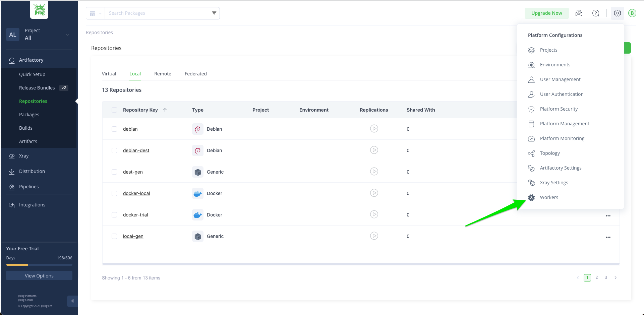Image resolution: width=644 pixels, height=315 pixels.
Task: Click the user avatar B icon
Action: pos(632,13)
